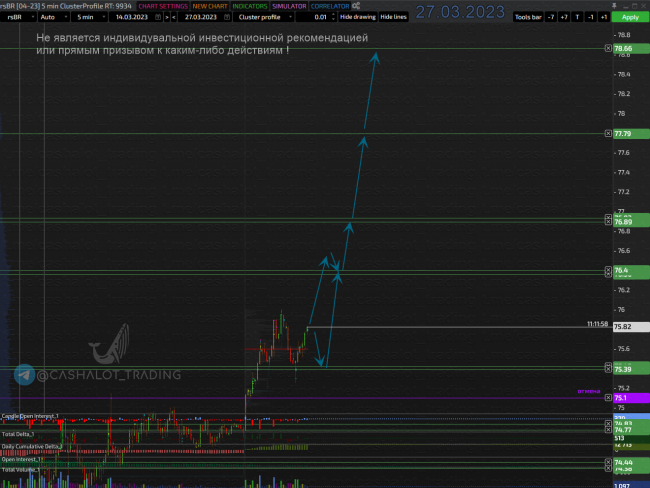
Task: Click the 75.82 current price marker
Action: tap(622, 326)
